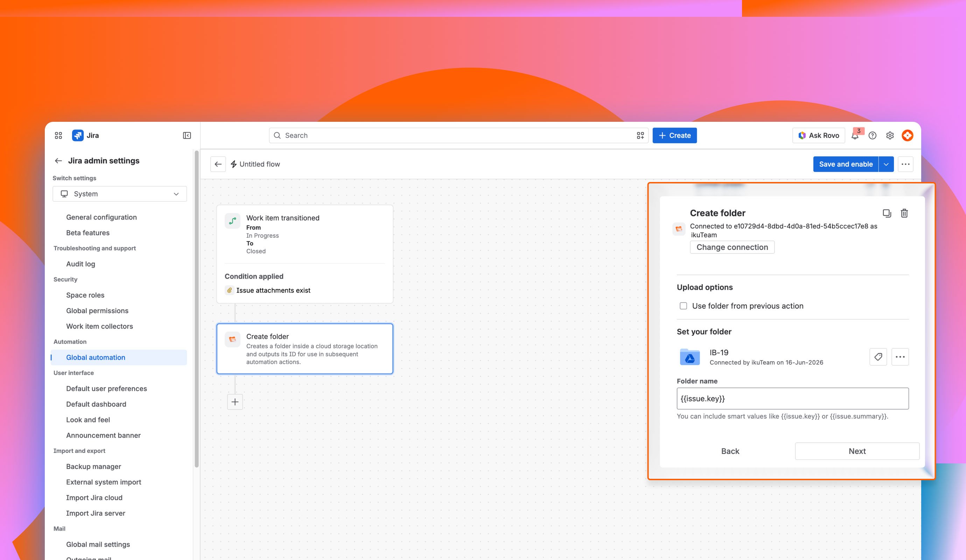This screenshot has height=560, width=966.
Task: Click the Back button in panel
Action: pos(730,451)
